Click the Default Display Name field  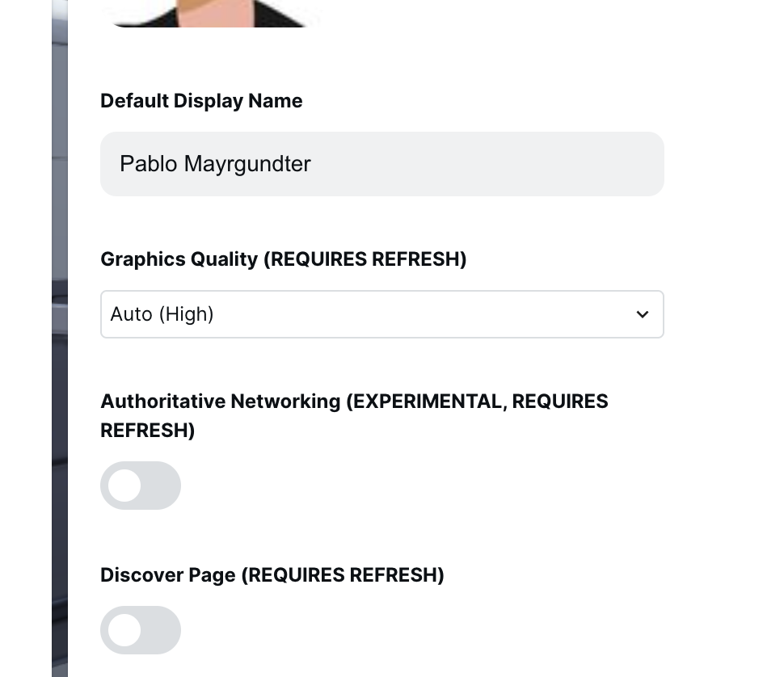click(x=381, y=164)
